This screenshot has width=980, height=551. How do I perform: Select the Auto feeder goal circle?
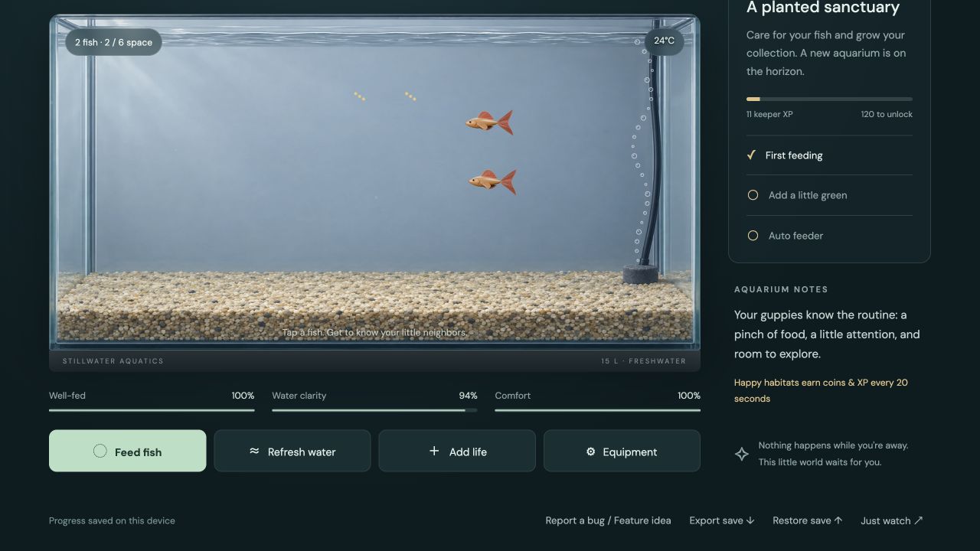point(753,236)
